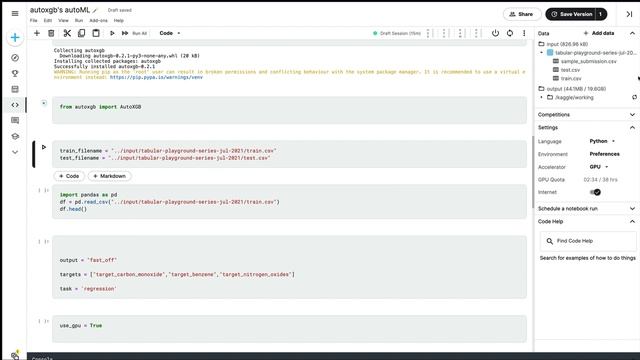Edit notebook title with pencil icon
The image size is (640, 360).
pos(95,11)
